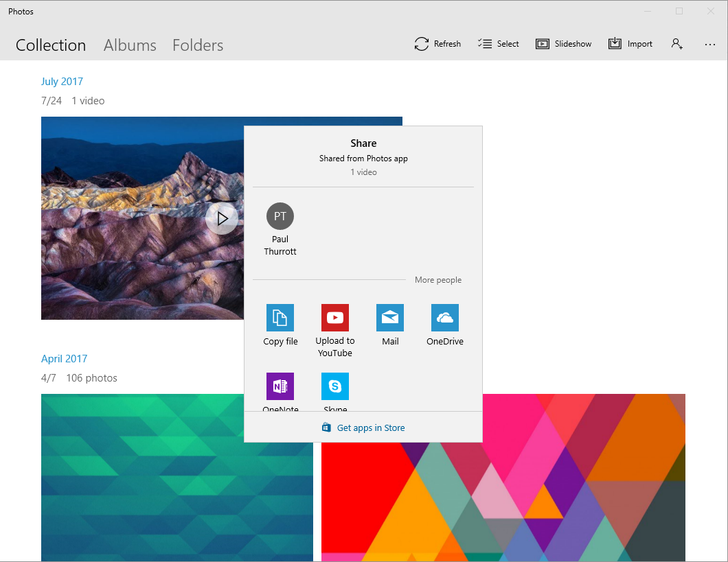
Task: Click the add account person icon
Action: tap(677, 44)
